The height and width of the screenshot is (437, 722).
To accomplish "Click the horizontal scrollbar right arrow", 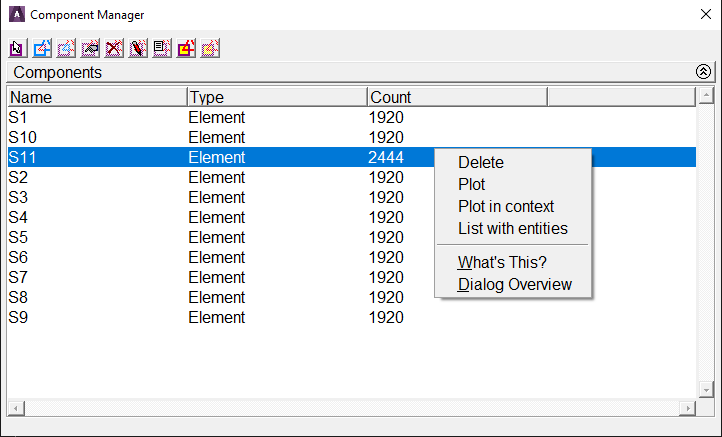I will tap(687, 408).
